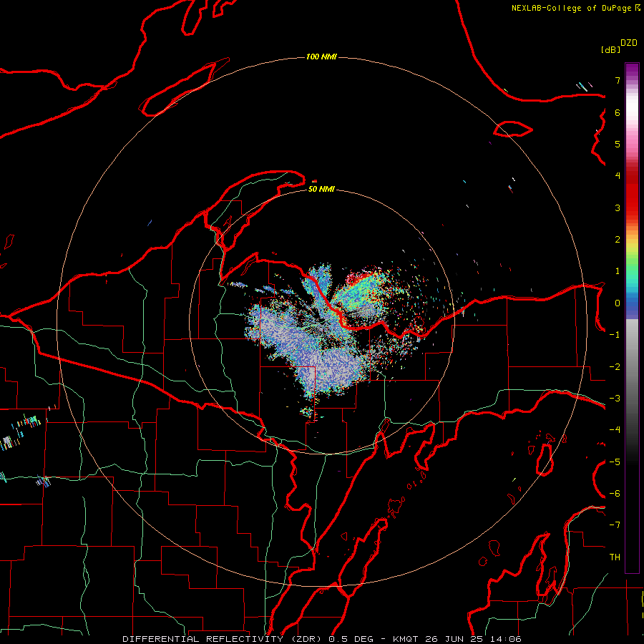This screenshot has height=644, width=644.
Task: Select the 6 value on color scale
Action: point(618,112)
